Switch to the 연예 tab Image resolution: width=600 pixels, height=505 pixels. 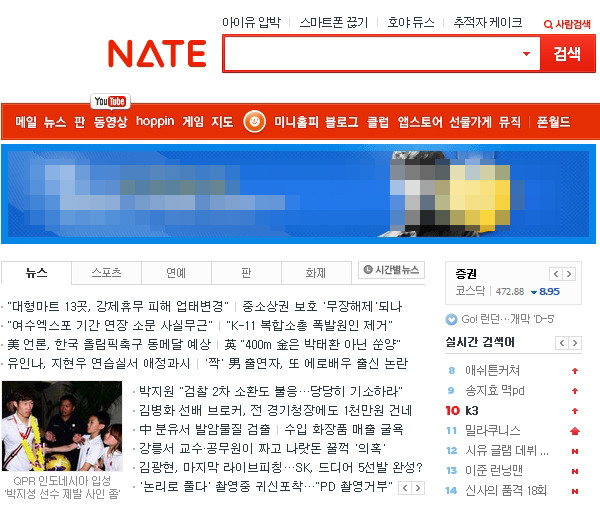pyautogui.click(x=176, y=273)
